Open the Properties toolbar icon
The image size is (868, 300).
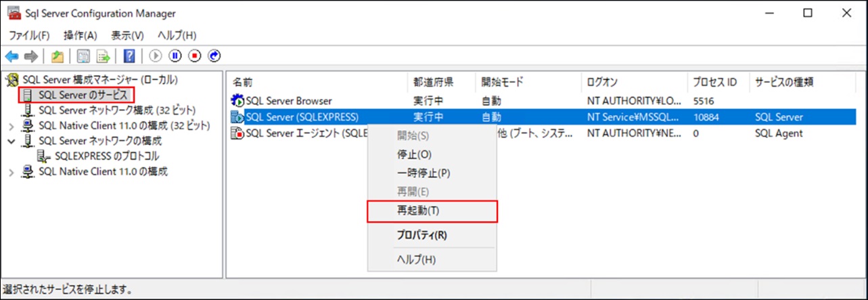point(84,56)
